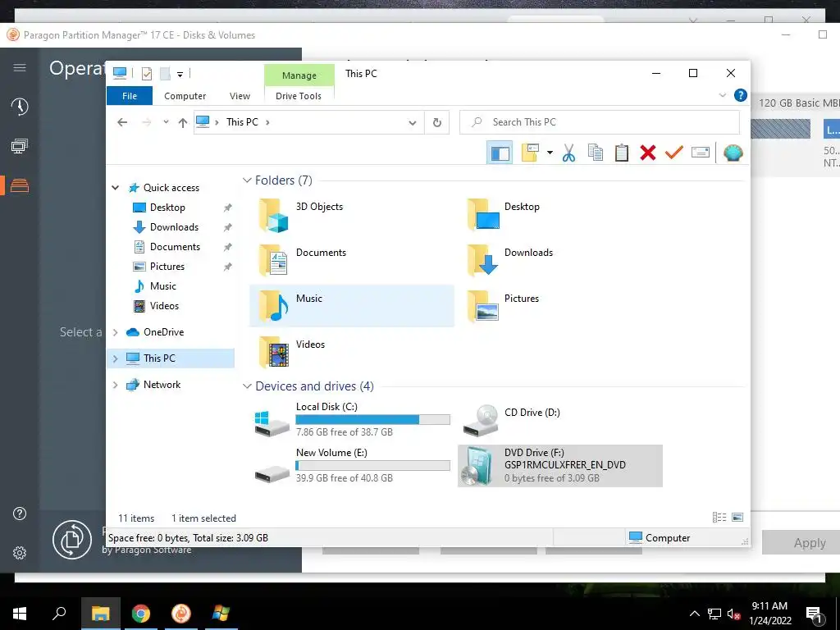Viewport: 840px width, 630px height.
Task: Click the Refresh button
Action: tap(437, 123)
